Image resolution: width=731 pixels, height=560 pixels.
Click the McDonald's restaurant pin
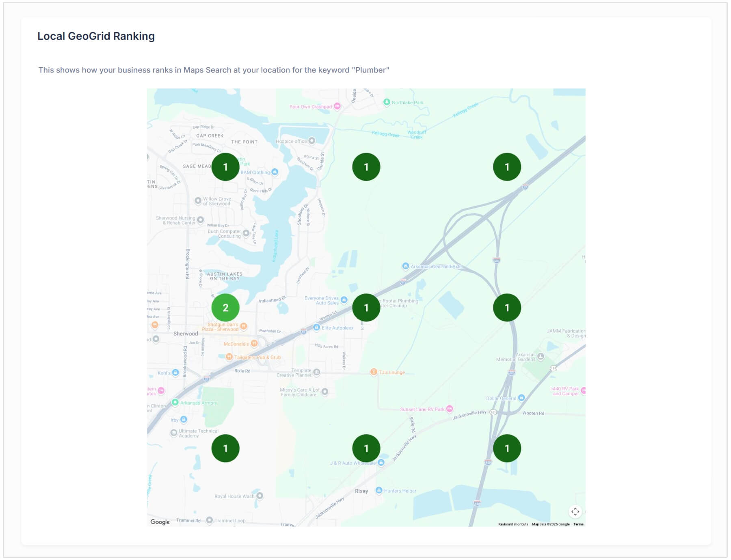tap(254, 343)
